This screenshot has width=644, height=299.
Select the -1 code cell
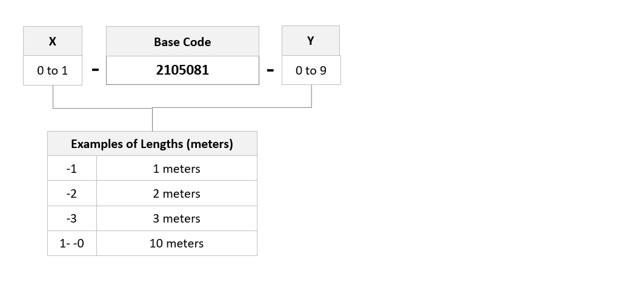pyautogui.click(x=72, y=168)
